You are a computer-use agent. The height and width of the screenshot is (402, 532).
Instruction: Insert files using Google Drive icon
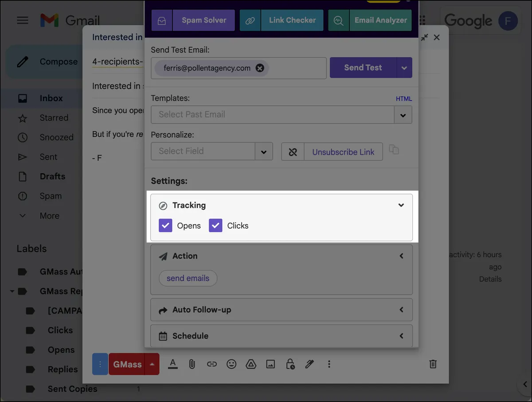pos(251,364)
